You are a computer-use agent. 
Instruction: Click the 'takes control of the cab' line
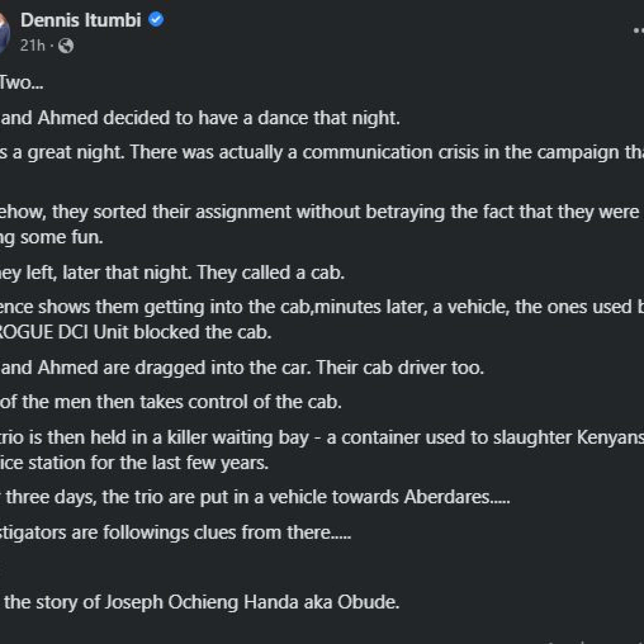[171, 402]
